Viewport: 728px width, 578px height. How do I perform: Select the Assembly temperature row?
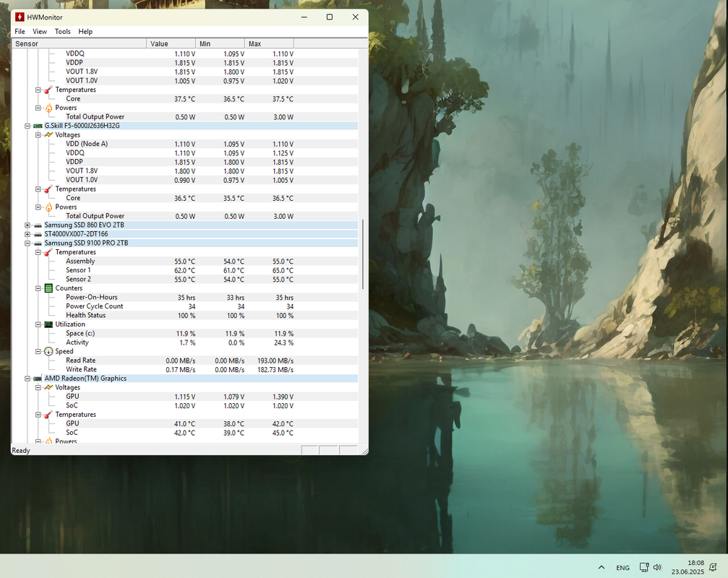click(185, 261)
